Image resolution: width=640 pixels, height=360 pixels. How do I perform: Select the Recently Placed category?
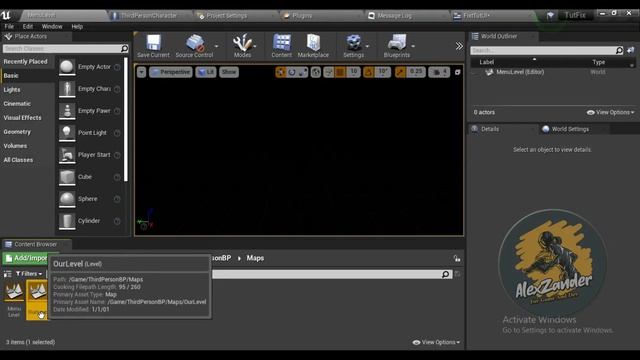point(25,62)
